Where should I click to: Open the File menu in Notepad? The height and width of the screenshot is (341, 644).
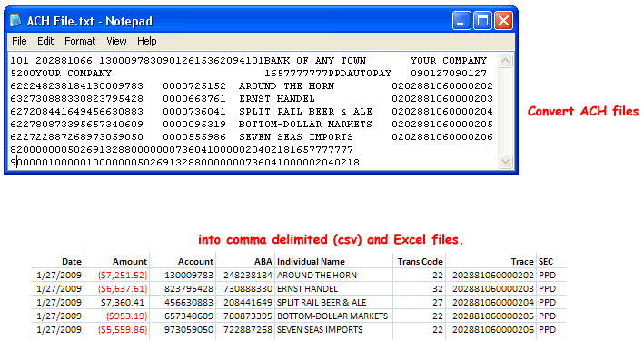(19, 41)
